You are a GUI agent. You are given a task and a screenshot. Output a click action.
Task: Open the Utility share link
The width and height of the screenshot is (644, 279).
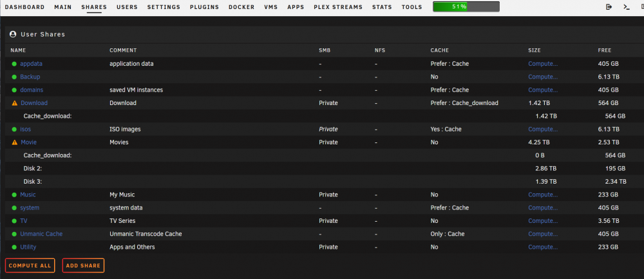[28, 247]
